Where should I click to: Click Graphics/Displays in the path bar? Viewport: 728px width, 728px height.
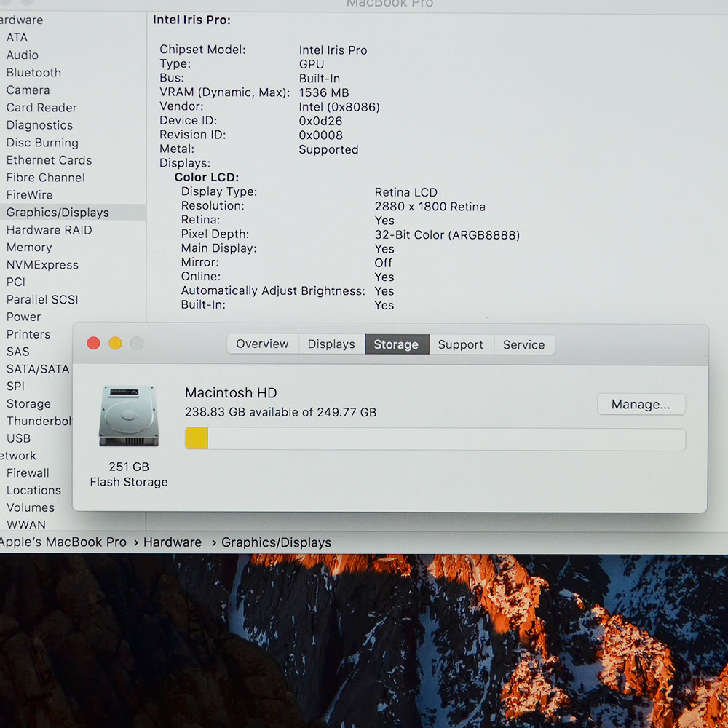pos(276,543)
